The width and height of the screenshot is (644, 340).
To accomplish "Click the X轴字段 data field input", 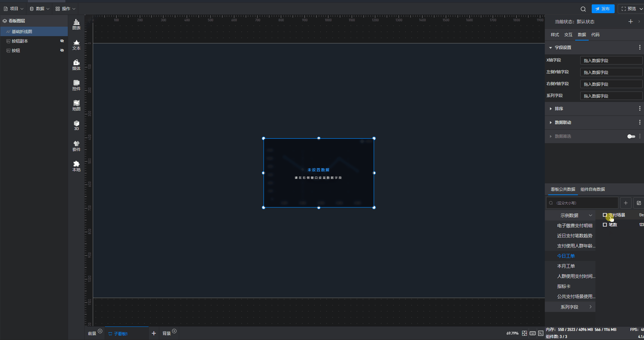I will coord(611,60).
